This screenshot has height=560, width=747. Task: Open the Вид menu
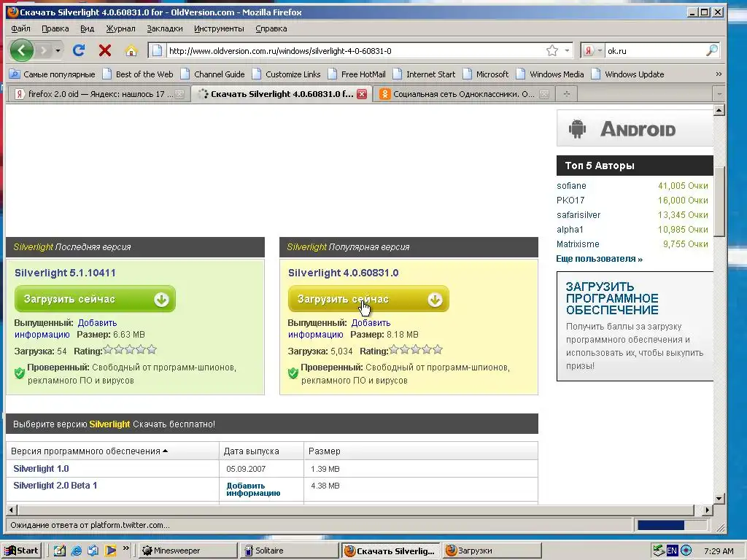(x=88, y=28)
